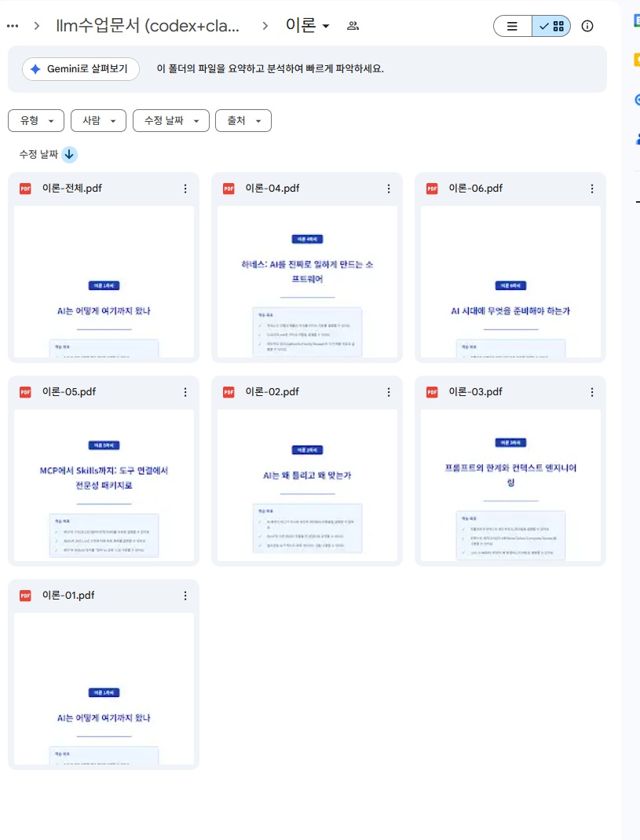Select the 이론-04.pdf thumbnail preview
Screen dimensions: 640x840
307,282
